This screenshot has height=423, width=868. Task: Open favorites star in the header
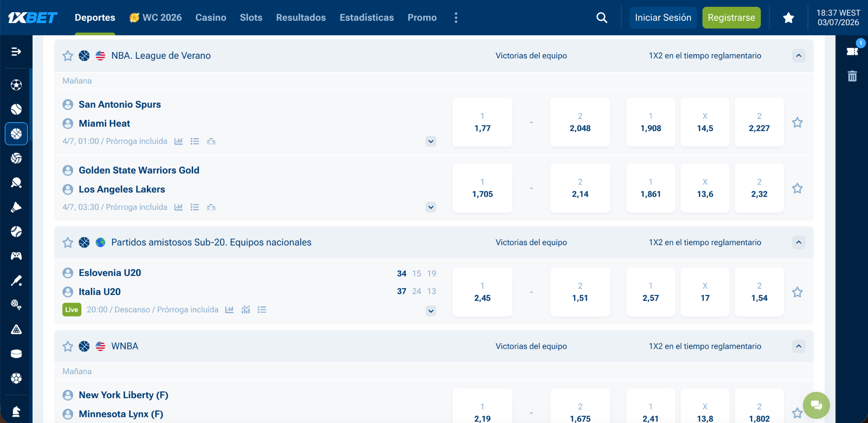pos(788,18)
